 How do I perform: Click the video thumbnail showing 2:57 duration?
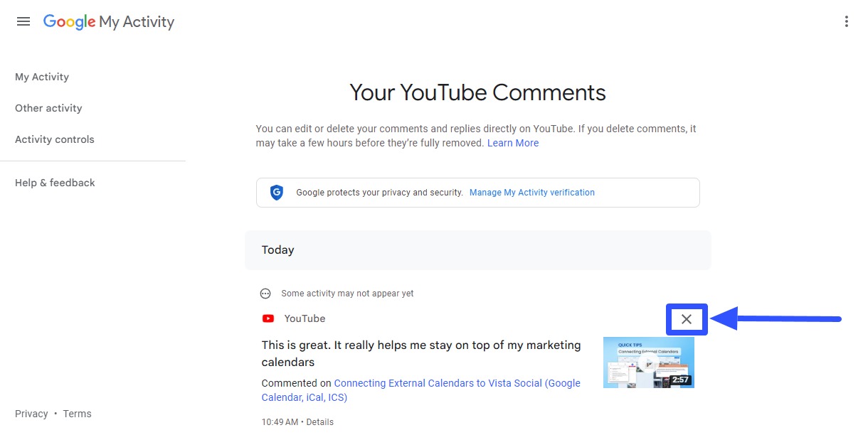[x=648, y=362]
